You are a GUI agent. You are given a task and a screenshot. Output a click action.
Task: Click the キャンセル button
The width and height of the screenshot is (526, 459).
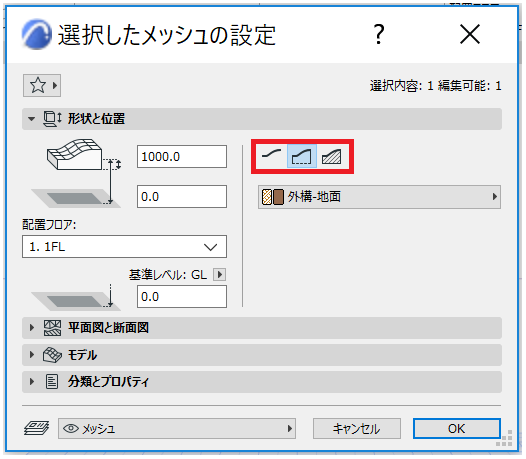[x=357, y=428]
